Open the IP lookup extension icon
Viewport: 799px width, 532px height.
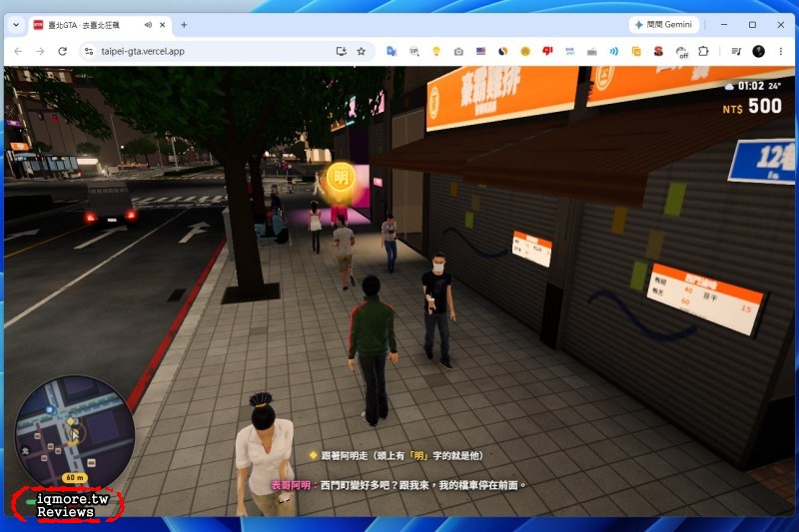tap(414, 52)
